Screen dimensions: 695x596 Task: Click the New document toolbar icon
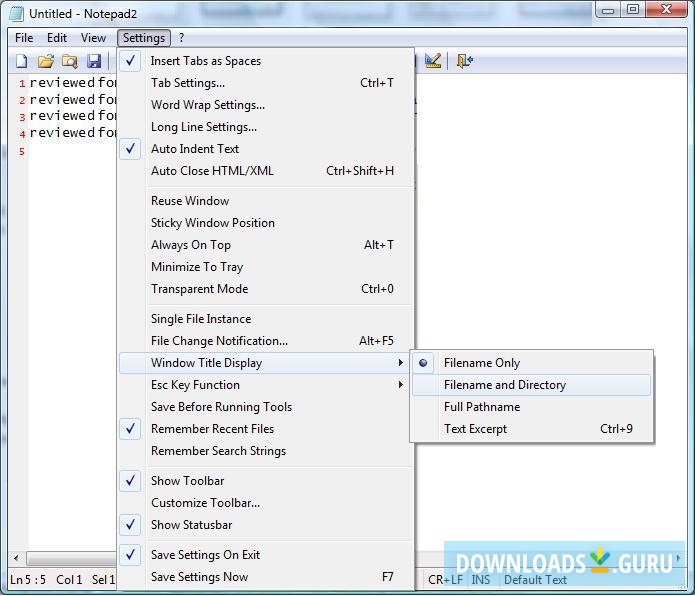[x=21, y=61]
